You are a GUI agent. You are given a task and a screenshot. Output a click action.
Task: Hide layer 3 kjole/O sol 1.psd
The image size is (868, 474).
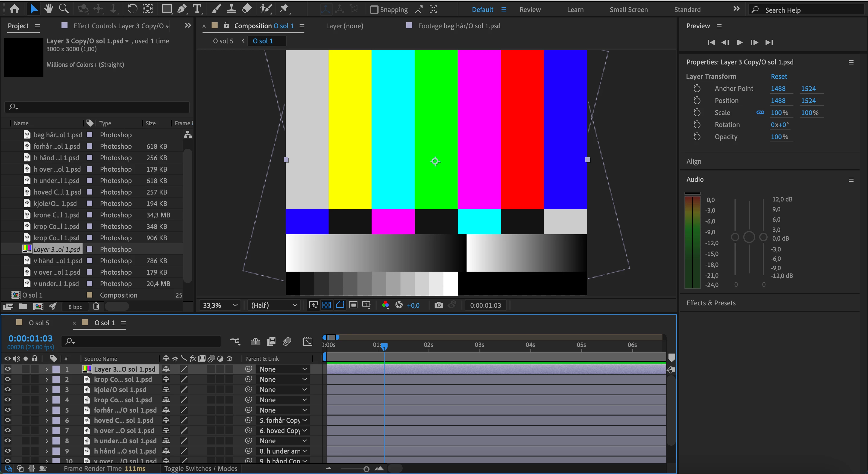[x=8, y=389]
